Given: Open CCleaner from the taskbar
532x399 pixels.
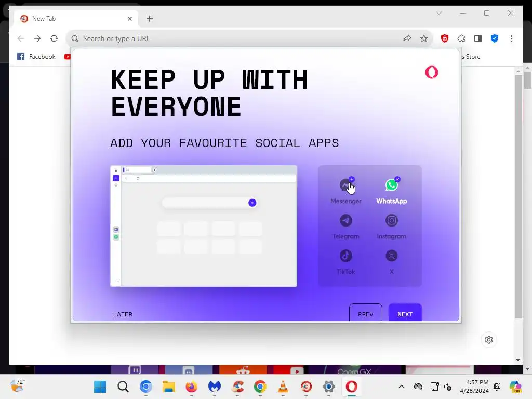Looking at the screenshot, I should [x=237, y=387].
